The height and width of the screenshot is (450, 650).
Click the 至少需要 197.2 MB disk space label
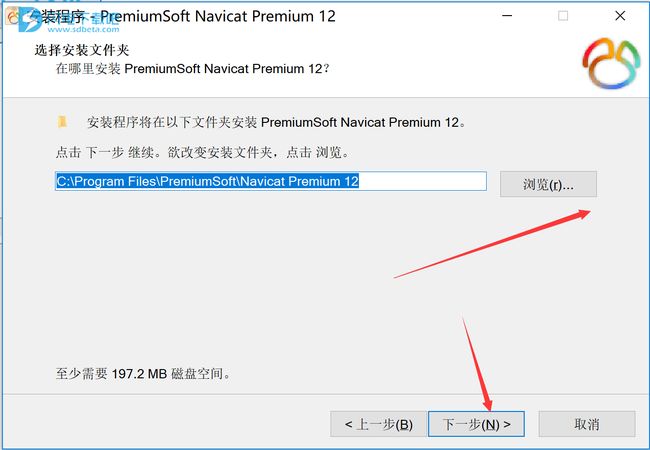point(143,374)
